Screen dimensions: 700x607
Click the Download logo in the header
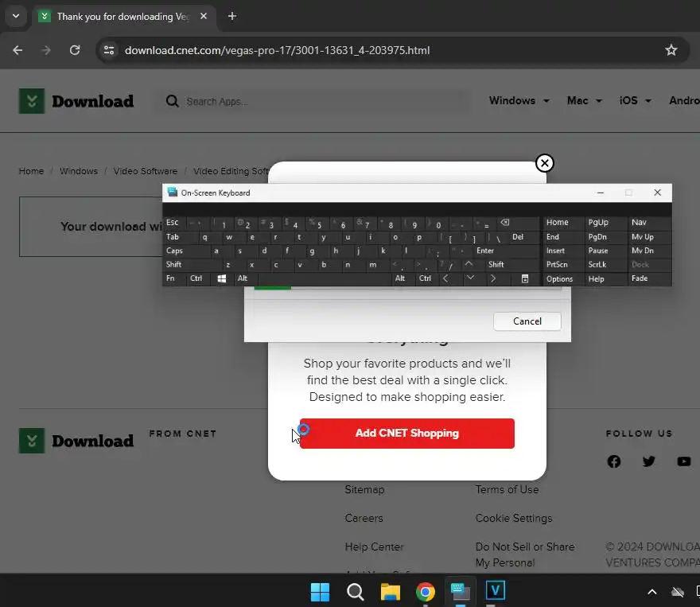coord(76,101)
